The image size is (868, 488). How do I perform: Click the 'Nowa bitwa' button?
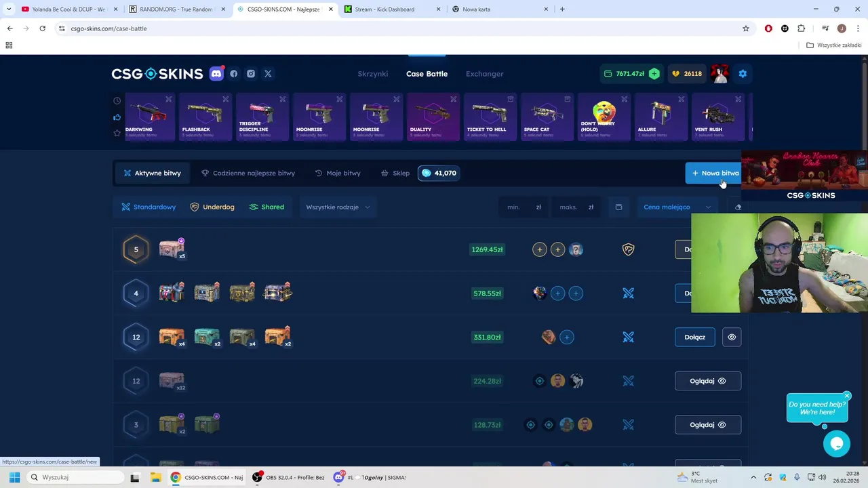pos(715,173)
